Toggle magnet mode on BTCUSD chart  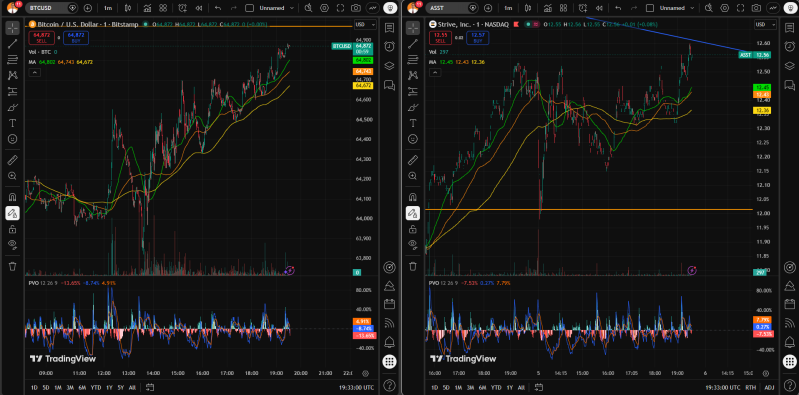coord(13,197)
